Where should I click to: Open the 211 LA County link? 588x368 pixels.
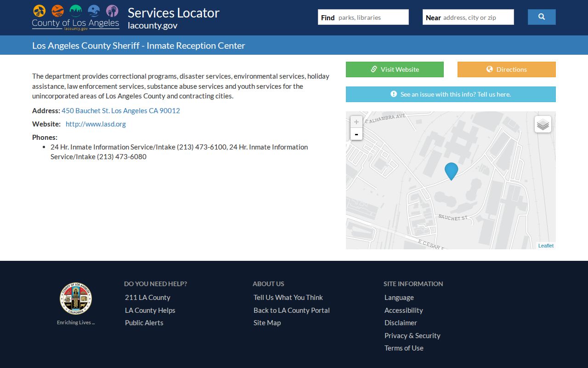[x=147, y=298]
